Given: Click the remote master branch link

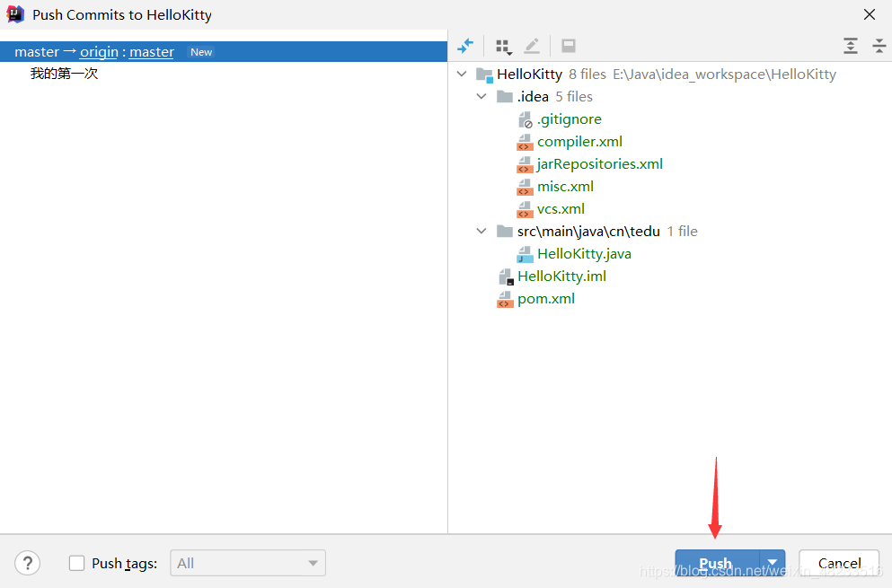Looking at the screenshot, I should pyautogui.click(x=151, y=52).
